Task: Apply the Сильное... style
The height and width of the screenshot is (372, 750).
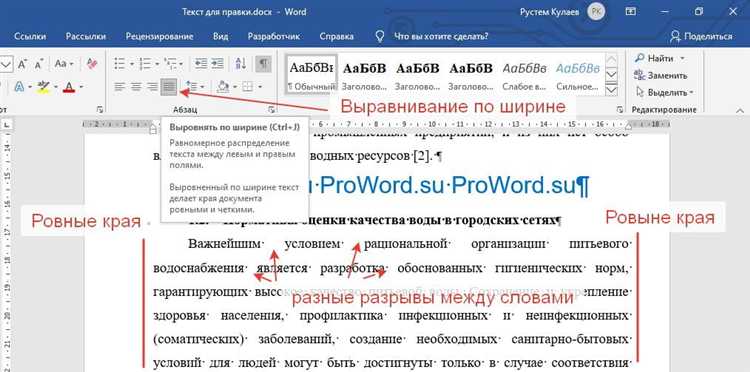Action: coord(578,75)
